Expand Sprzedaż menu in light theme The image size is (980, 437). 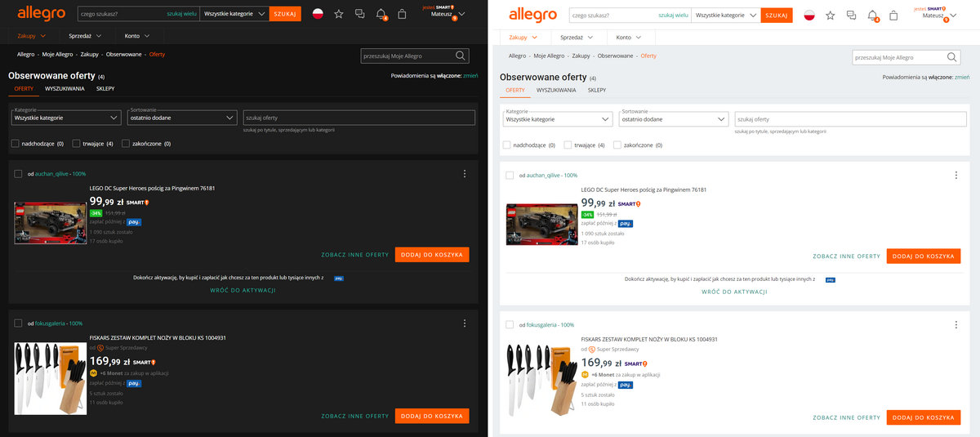pos(576,37)
